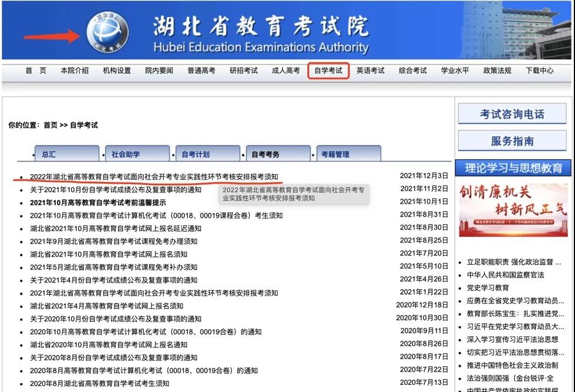Click the 服务指南 button
The image size is (575, 392).
(x=512, y=141)
